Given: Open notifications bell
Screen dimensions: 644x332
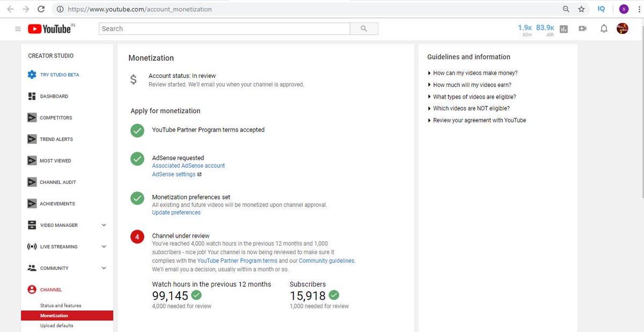Looking at the screenshot, I should [604, 29].
